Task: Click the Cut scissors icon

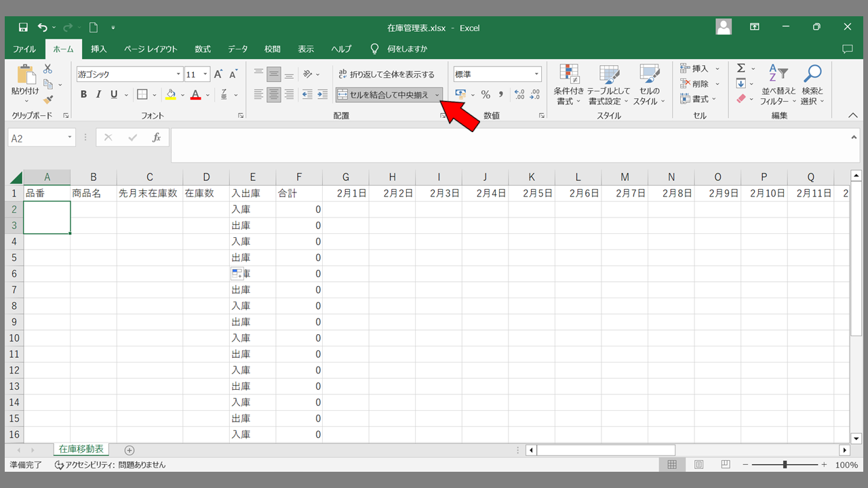Action: click(x=48, y=69)
